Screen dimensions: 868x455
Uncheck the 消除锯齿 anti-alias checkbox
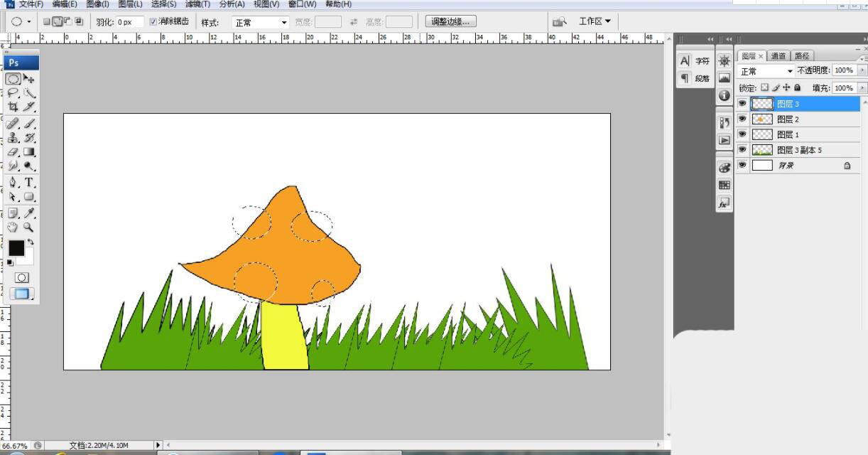point(153,22)
